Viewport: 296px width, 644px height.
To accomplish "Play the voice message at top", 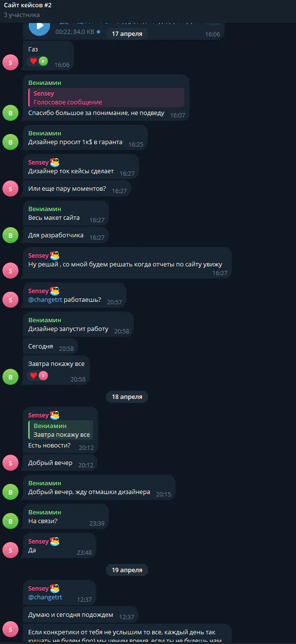I will (x=39, y=26).
